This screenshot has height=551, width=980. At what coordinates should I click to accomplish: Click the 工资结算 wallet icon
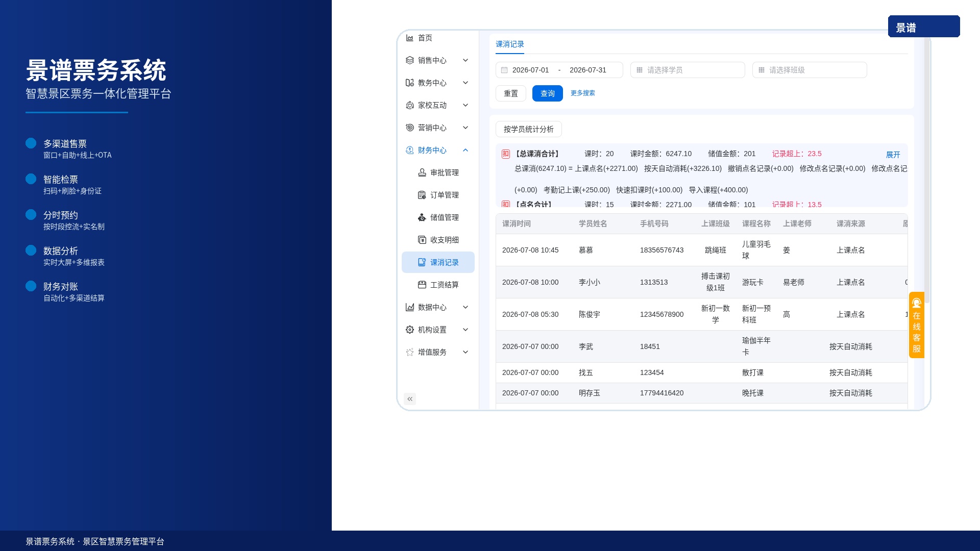(x=422, y=285)
